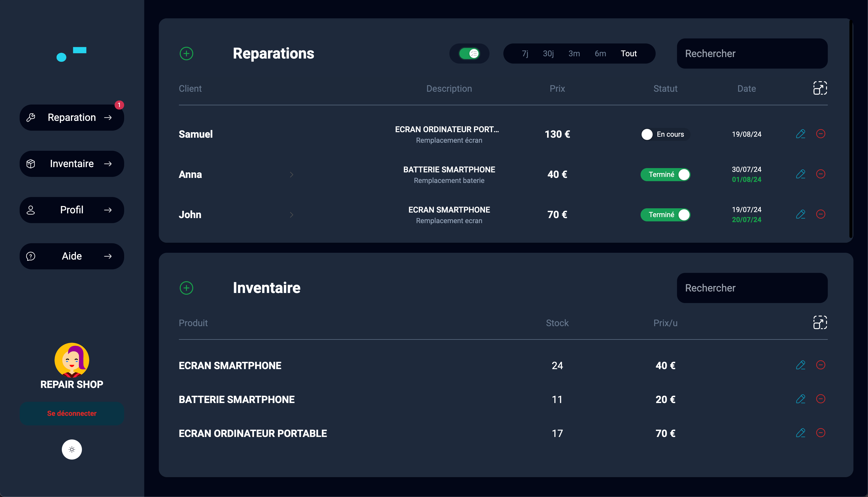Click the Reparations search field

click(752, 54)
